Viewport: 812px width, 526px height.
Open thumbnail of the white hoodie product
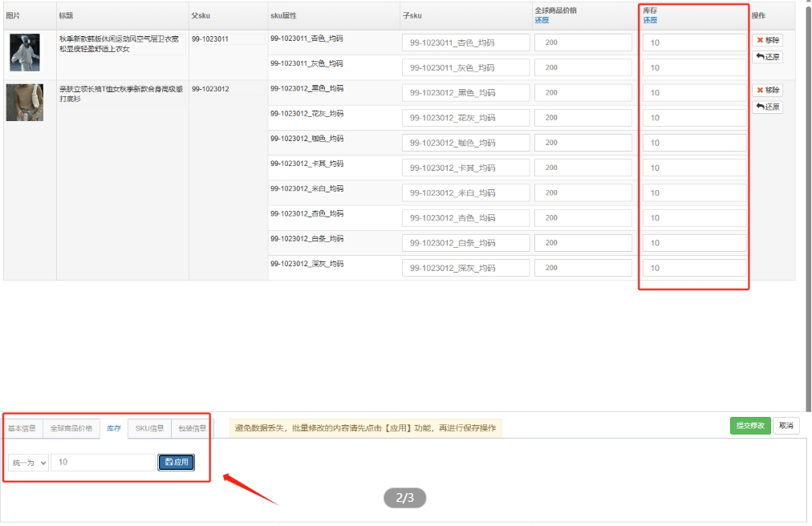tap(25, 52)
